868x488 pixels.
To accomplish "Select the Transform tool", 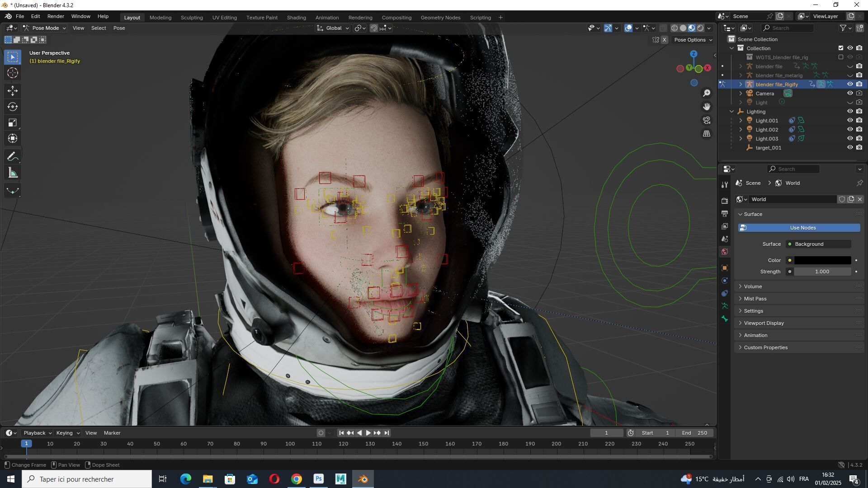I will tap(13, 139).
